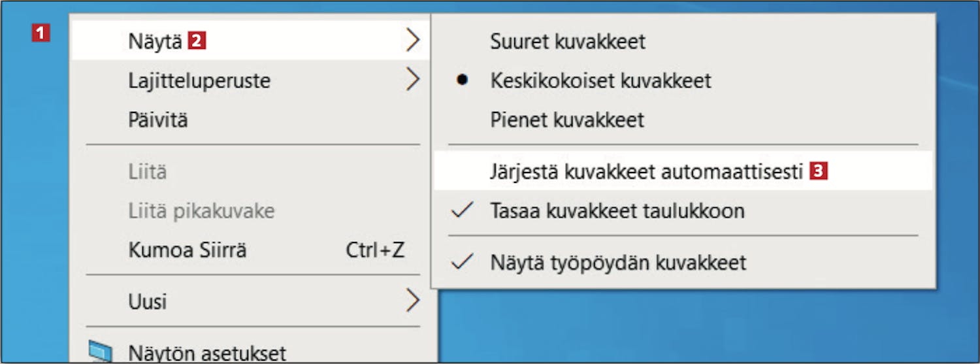Choose Pienet kuvakkeet icon size
The height and width of the screenshot is (364, 980).
coord(566,120)
